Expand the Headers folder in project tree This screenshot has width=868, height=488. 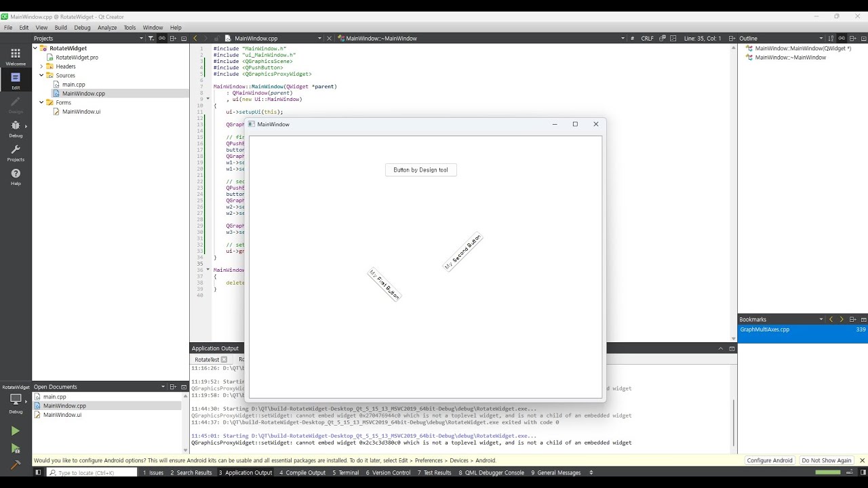pyautogui.click(x=41, y=66)
